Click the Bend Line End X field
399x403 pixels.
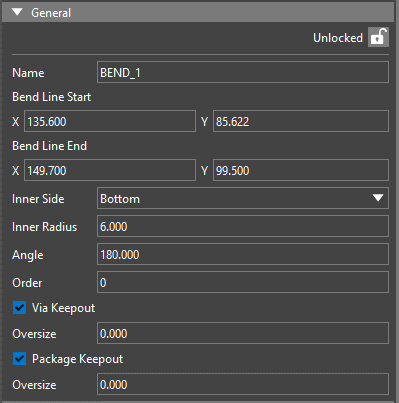coord(110,170)
